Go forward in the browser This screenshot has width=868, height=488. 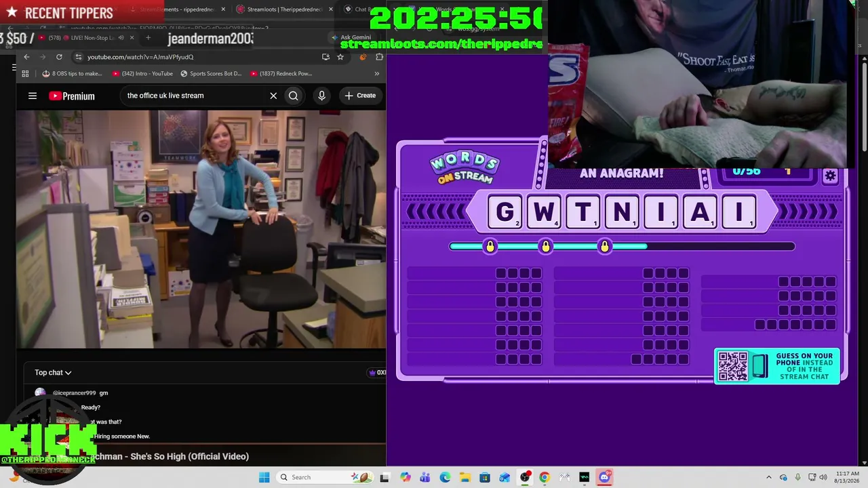[43, 57]
